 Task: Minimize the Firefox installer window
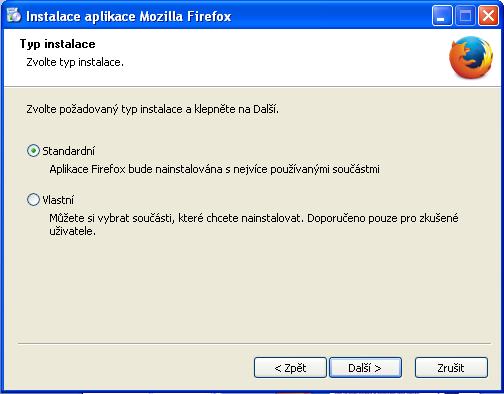(442, 16)
